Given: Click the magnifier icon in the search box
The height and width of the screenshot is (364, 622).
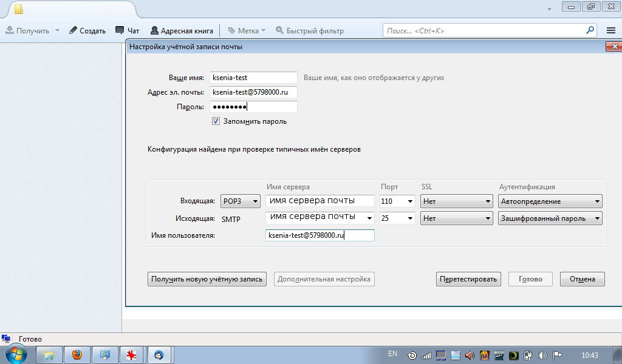Looking at the screenshot, I should (589, 30).
